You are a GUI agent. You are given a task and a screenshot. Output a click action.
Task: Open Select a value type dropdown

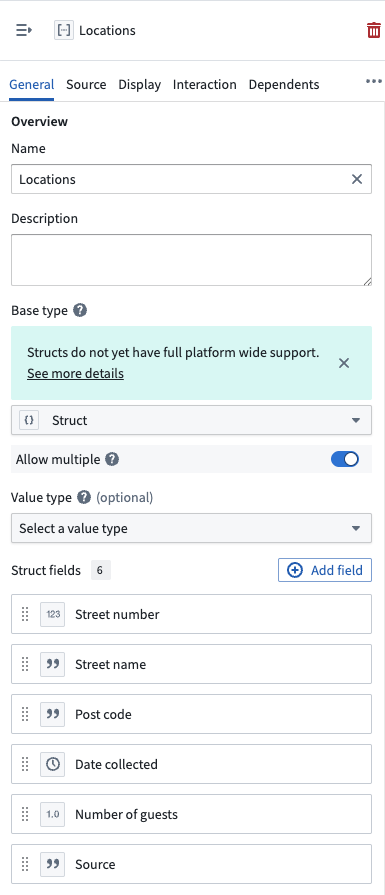click(x=191, y=529)
